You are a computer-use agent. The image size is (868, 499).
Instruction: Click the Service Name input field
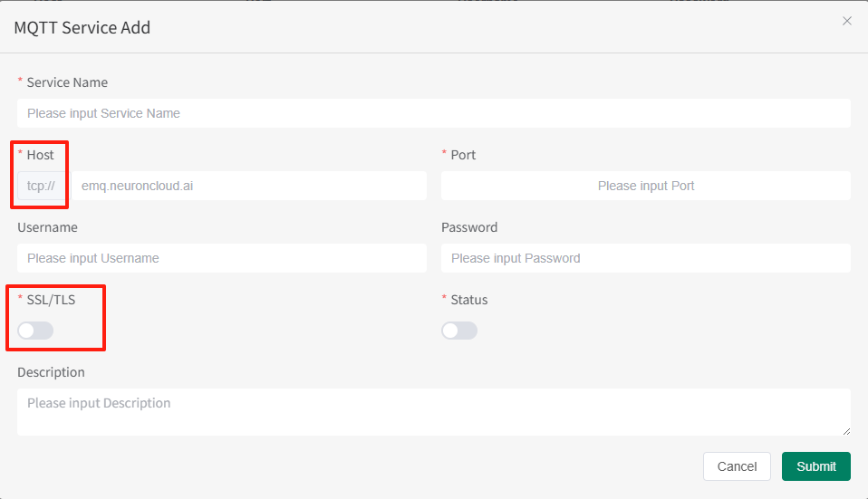coord(433,113)
